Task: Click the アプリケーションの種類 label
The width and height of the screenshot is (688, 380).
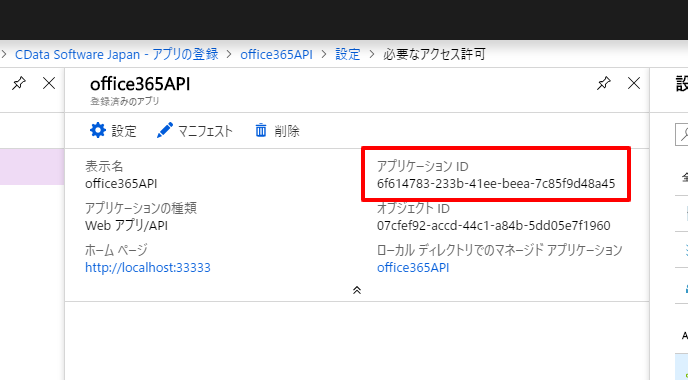Action: tap(141, 208)
